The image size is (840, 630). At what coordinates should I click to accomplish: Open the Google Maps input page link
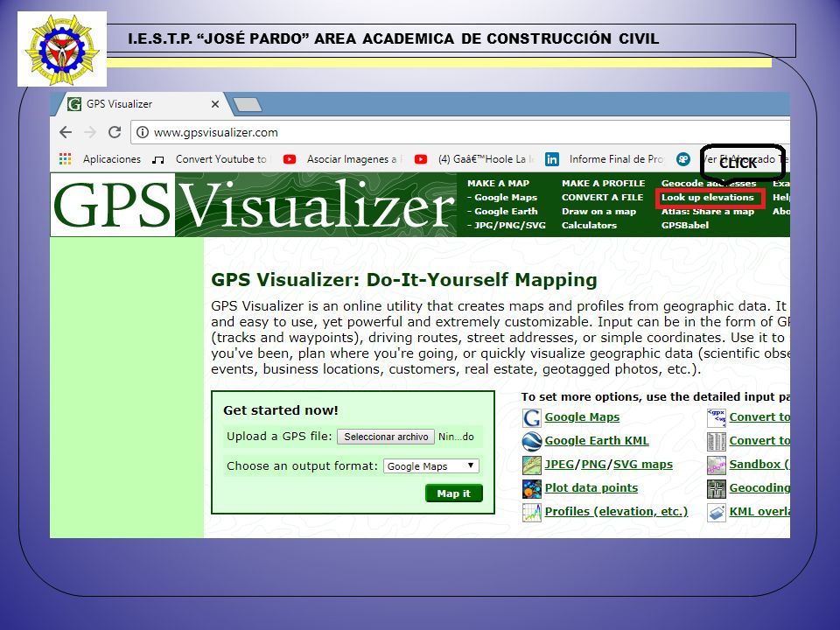(583, 416)
